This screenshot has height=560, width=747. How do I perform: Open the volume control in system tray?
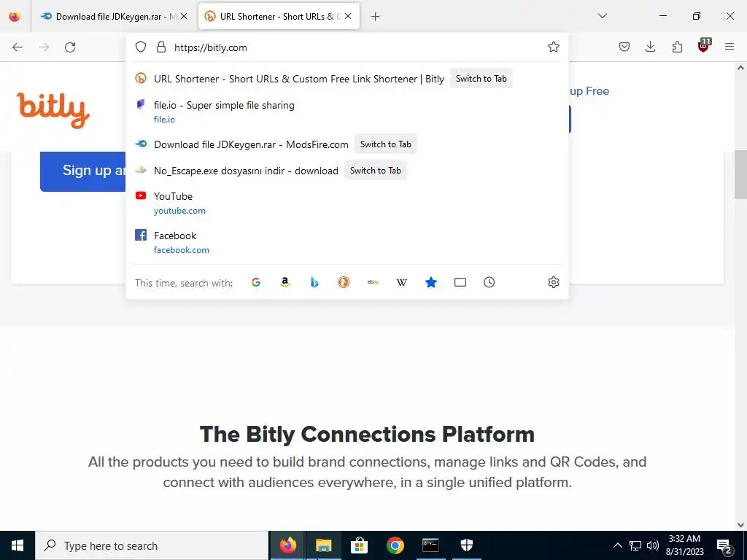[653, 545]
